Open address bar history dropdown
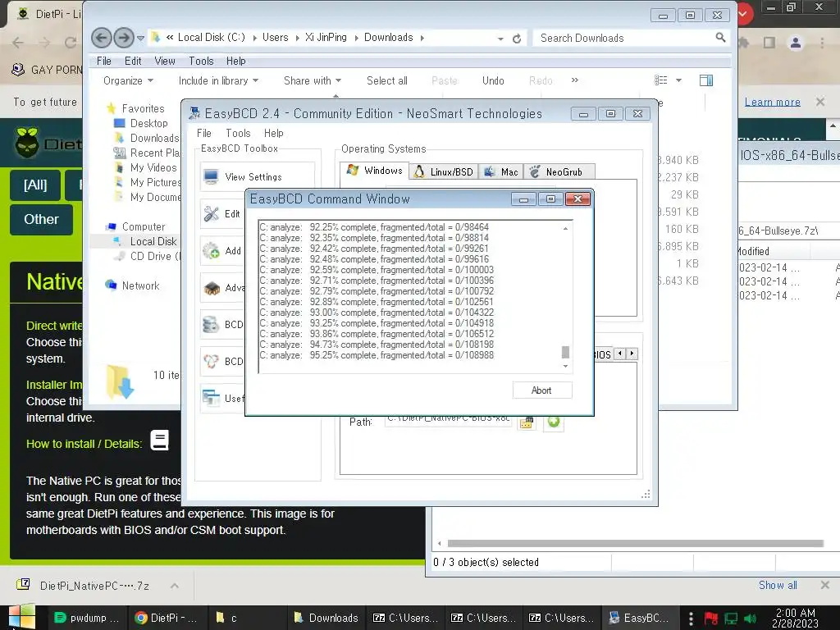The image size is (840, 630). coord(500,39)
